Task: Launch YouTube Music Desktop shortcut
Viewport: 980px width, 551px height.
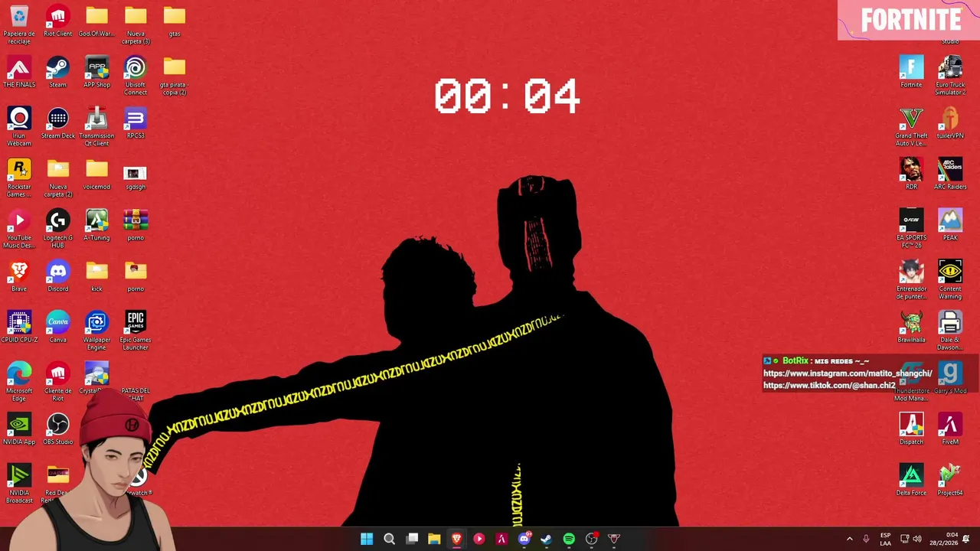Action: click(x=19, y=229)
